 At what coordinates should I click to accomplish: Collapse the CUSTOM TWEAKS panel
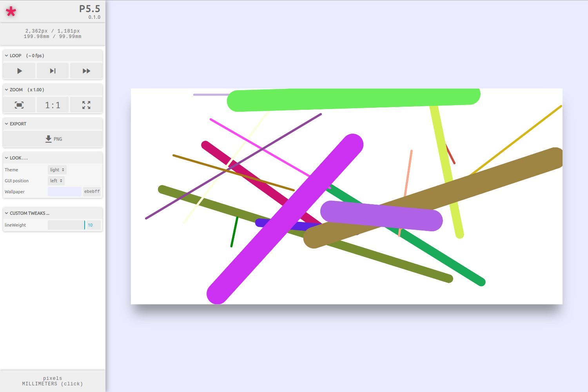tap(6, 213)
